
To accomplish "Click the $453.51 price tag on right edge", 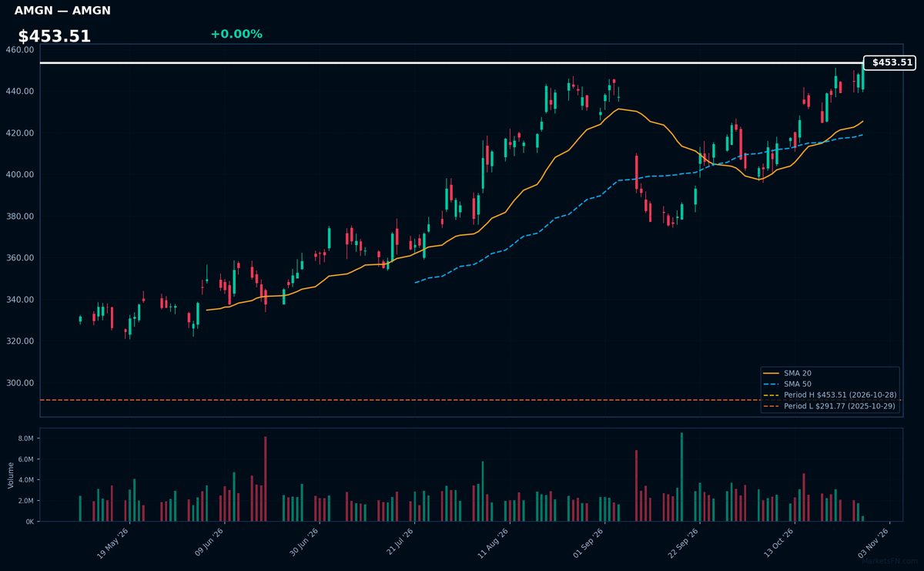I will click(890, 62).
